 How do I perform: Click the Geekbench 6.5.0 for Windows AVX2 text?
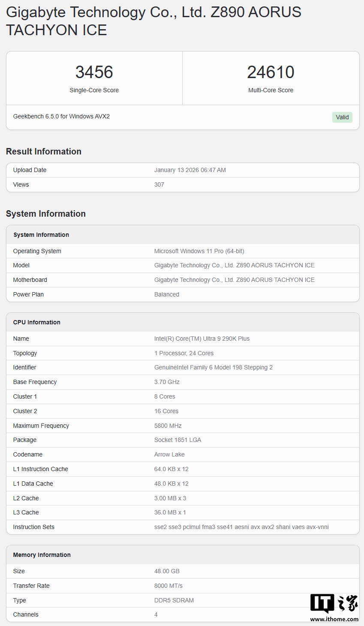point(61,116)
